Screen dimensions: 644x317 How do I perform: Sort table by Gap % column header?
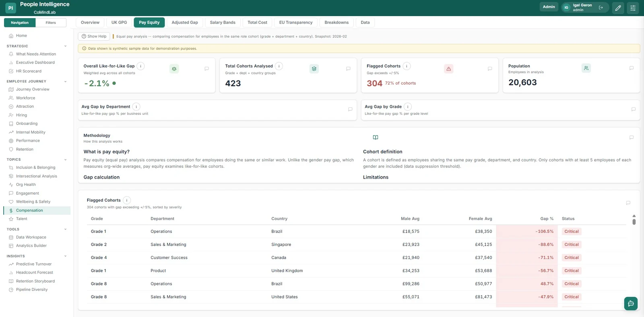547,219
